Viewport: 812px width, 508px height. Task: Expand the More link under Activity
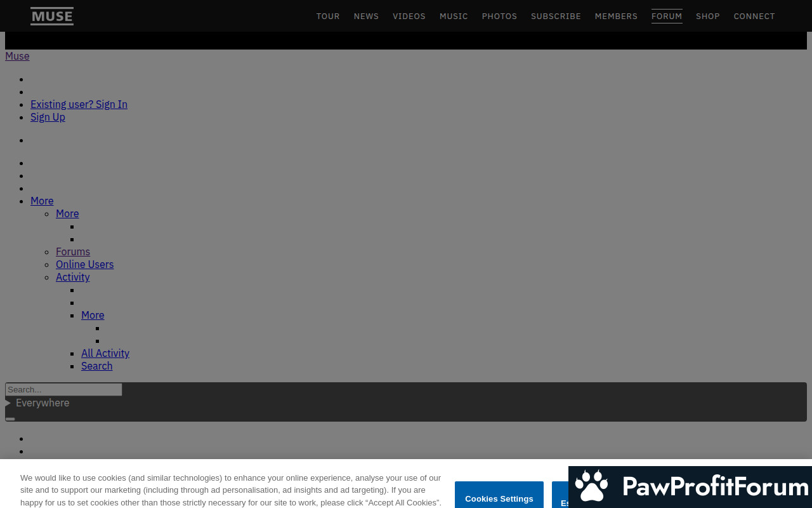click(93, 316)
